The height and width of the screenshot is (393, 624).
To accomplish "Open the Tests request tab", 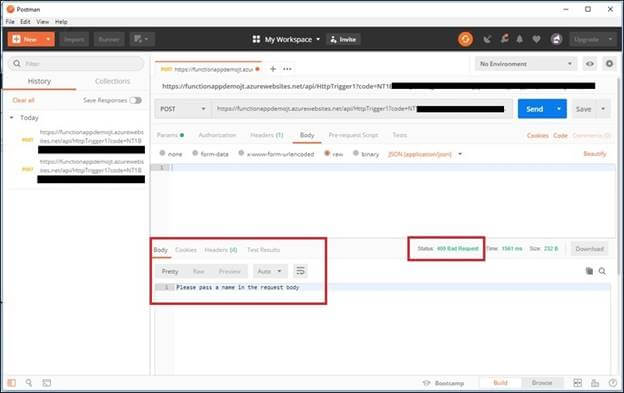I will point(400,135).
